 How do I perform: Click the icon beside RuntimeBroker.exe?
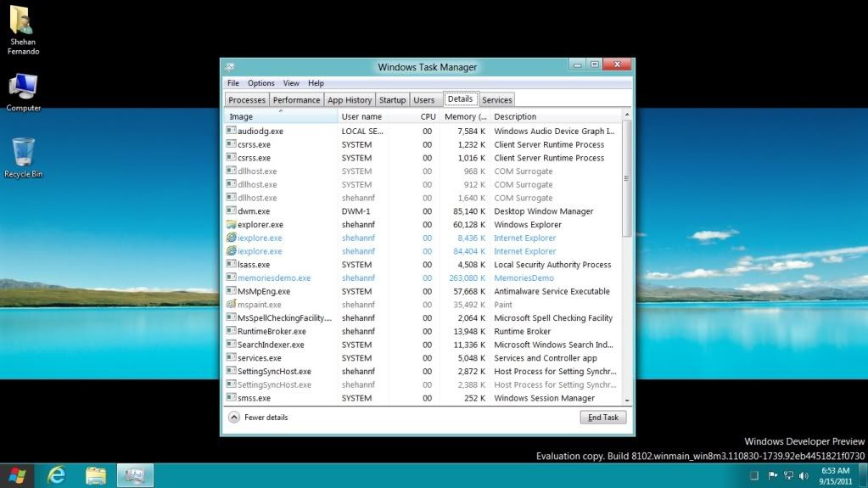click(x=231, y=331)
